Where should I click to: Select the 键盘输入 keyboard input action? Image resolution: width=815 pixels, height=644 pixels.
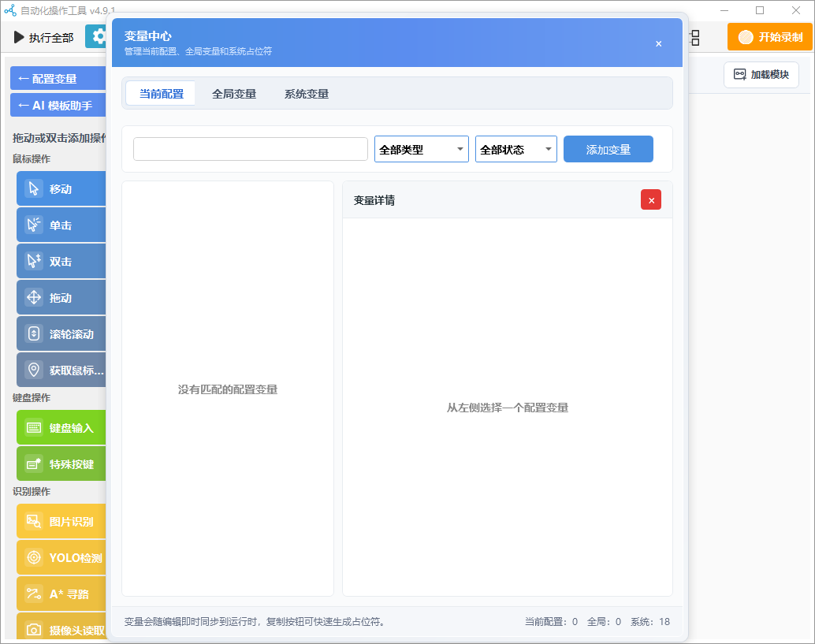(61, 428)
